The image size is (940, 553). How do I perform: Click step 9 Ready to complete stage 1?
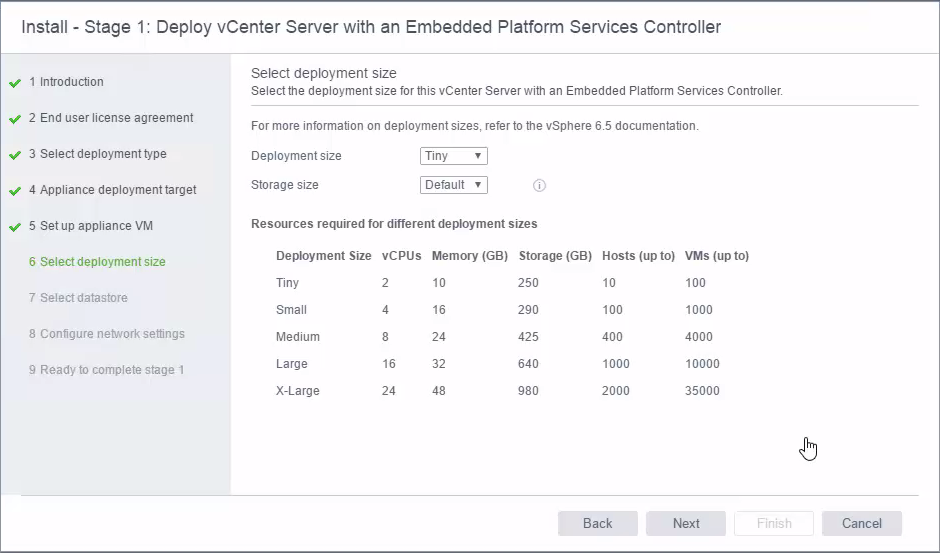(x=107, y=369)
